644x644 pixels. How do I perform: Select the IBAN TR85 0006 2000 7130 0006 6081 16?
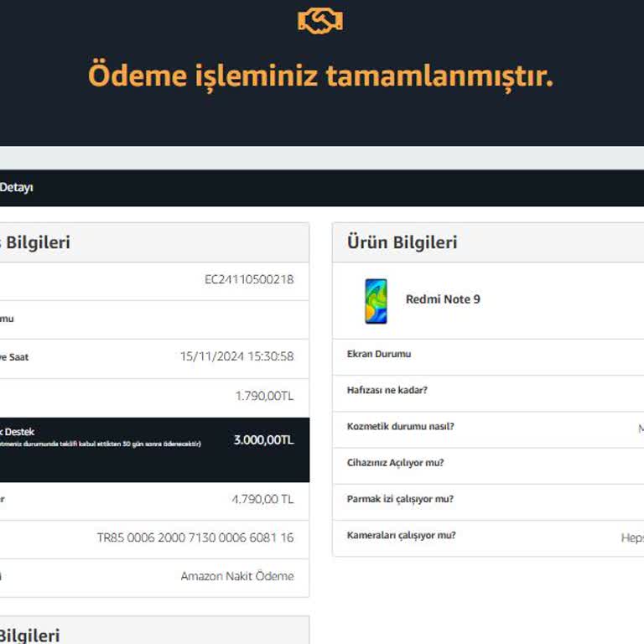point(195,538)
